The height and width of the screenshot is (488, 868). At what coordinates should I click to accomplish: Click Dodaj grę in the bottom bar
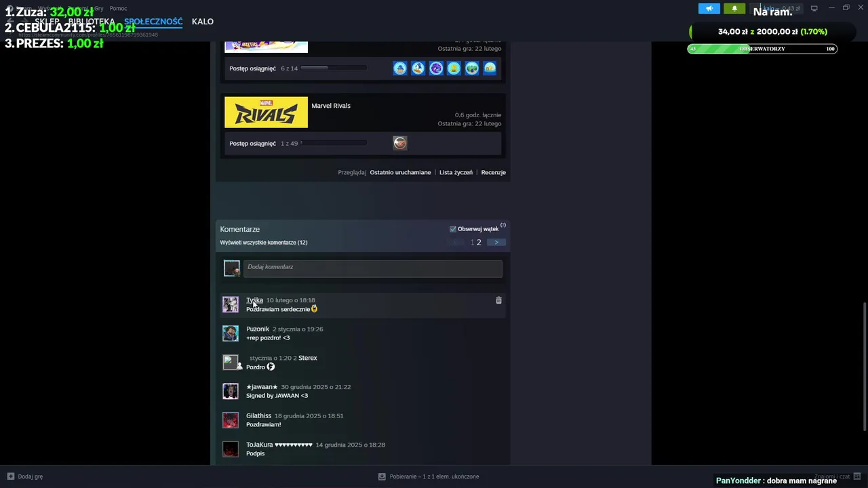coord(30,476)
